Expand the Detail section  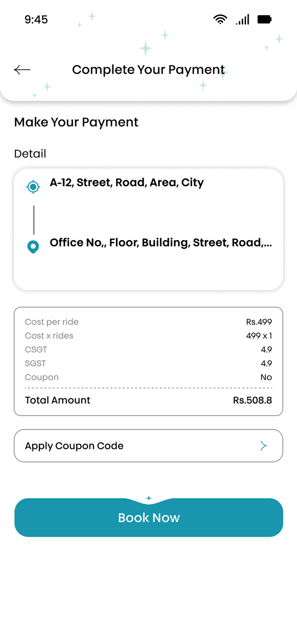point(30,153)
